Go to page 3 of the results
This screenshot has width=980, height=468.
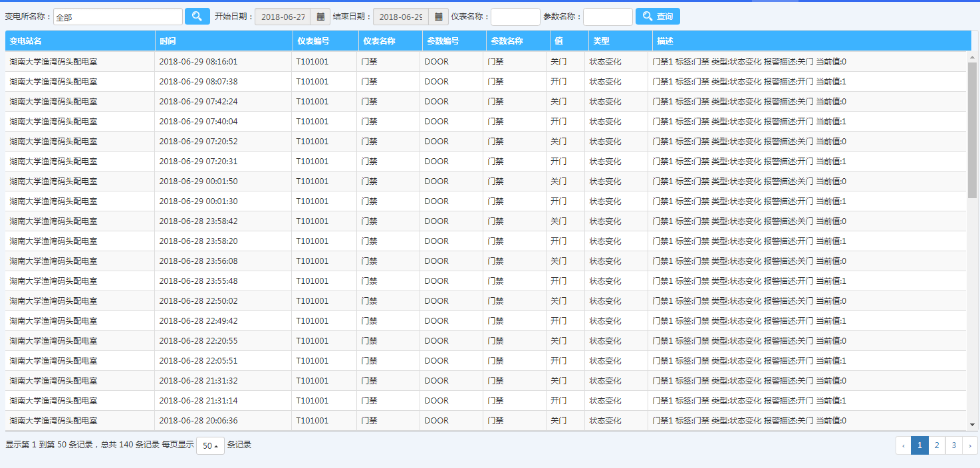[953, 445]
